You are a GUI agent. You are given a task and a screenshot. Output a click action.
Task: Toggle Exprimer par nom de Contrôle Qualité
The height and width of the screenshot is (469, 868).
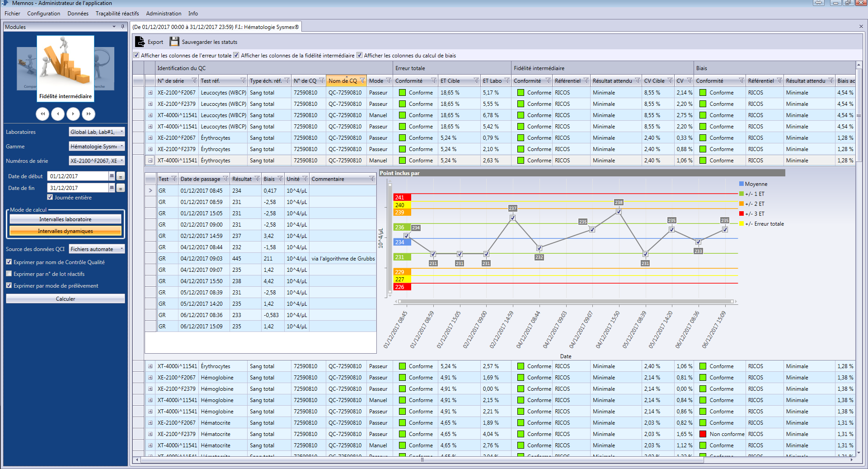9,262
